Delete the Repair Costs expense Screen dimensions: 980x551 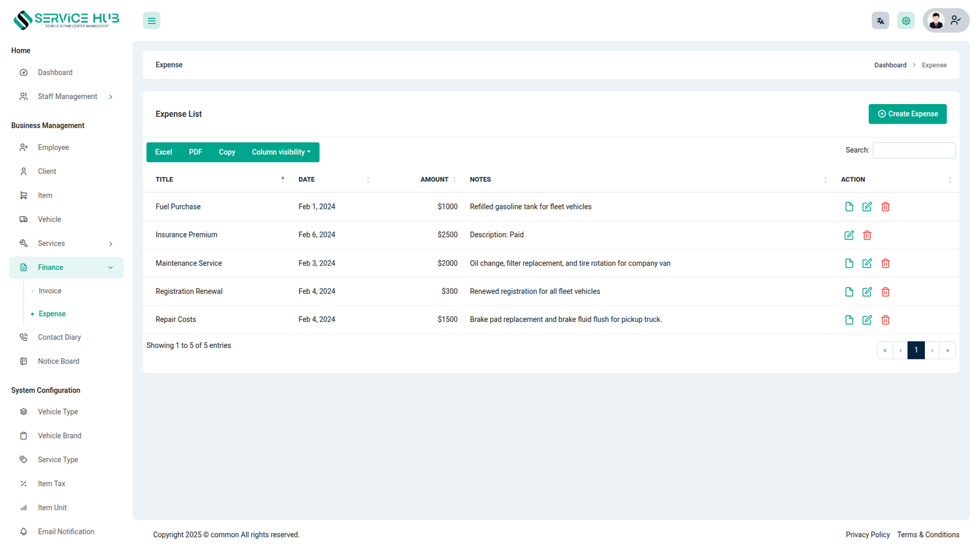click(885, 320)
